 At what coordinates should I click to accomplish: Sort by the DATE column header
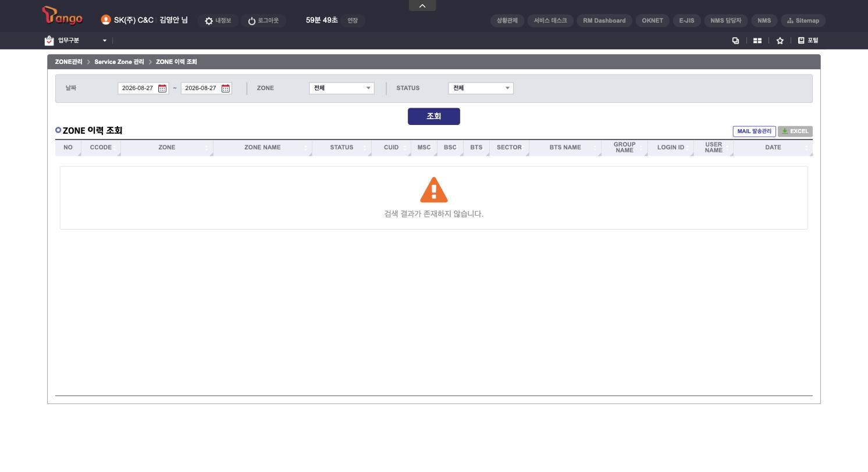click(773, 148)
